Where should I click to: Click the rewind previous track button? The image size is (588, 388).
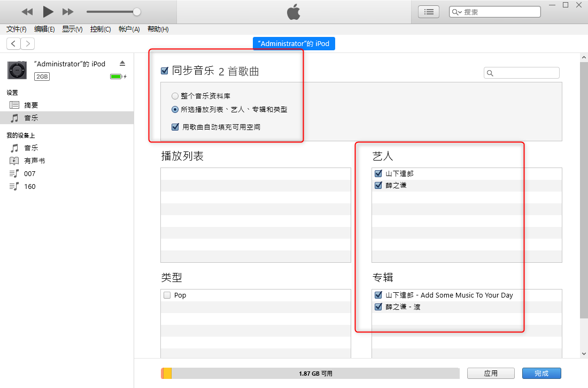pos(27,12)
